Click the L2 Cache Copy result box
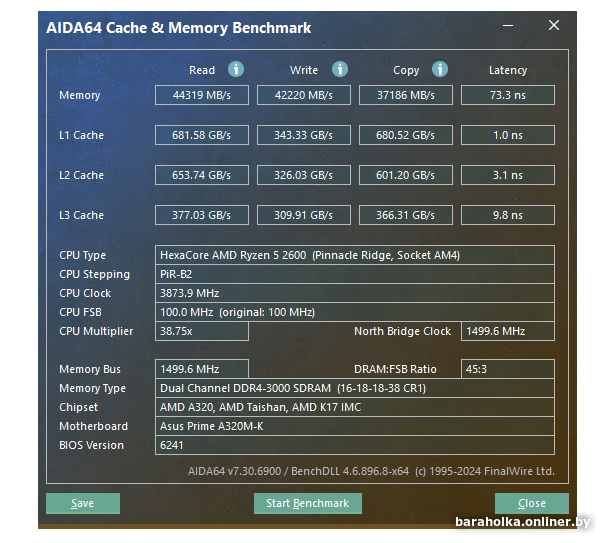Viewport: 611px width, 543px height. [x=406, y=175]
